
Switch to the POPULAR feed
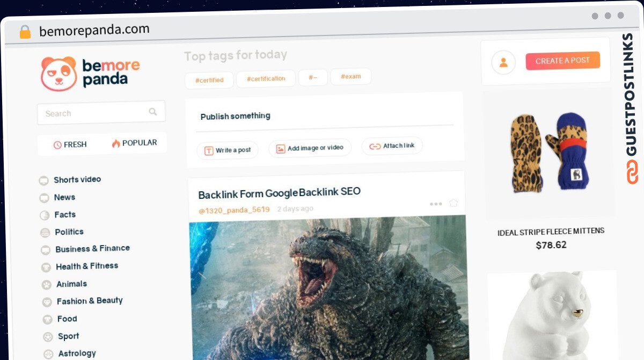[x=134, y=143]
